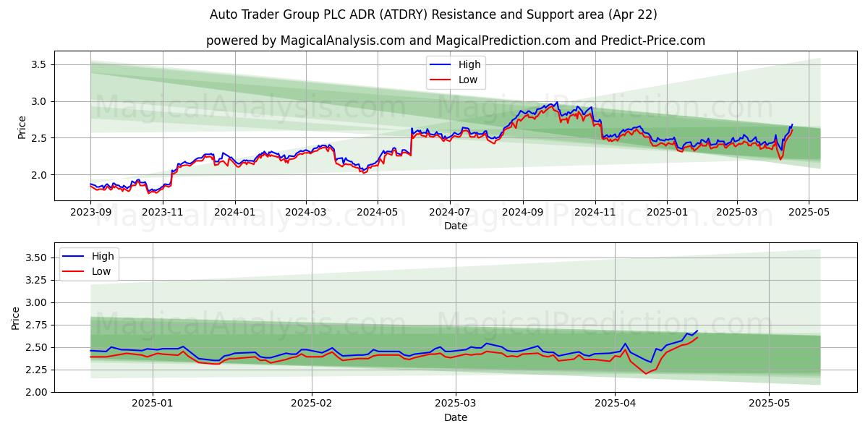This screenshot has width=868, height=434.
Task: Click the '2025-01' tick label on upper chart
Action: (666, 213)
